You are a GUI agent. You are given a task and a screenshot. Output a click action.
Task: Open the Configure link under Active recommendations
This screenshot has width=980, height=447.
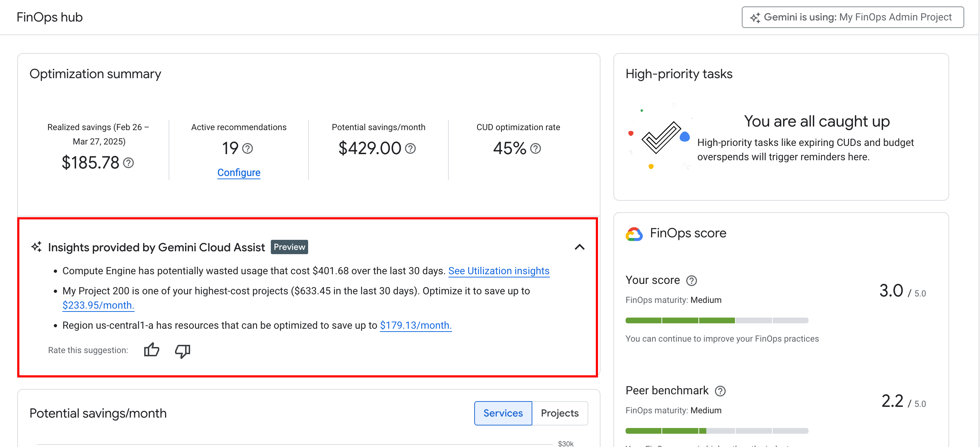click(x=239, y=172)
